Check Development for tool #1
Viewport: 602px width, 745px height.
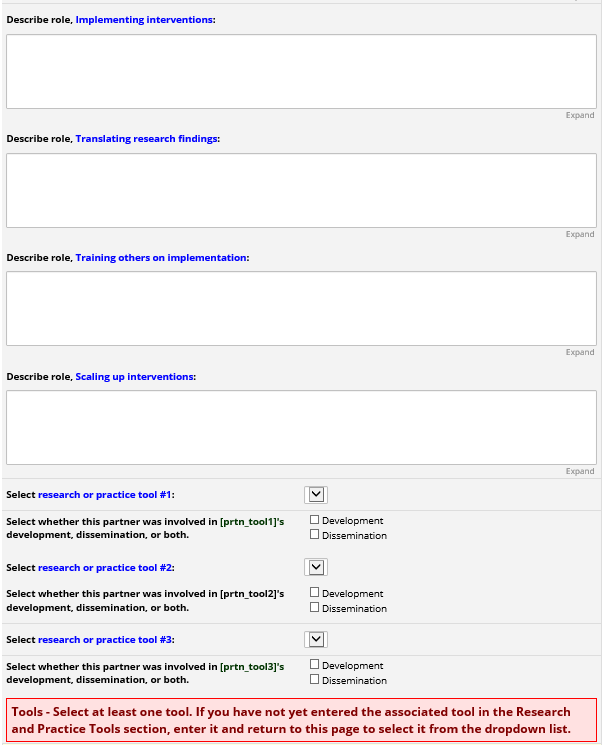coord(315,520)
